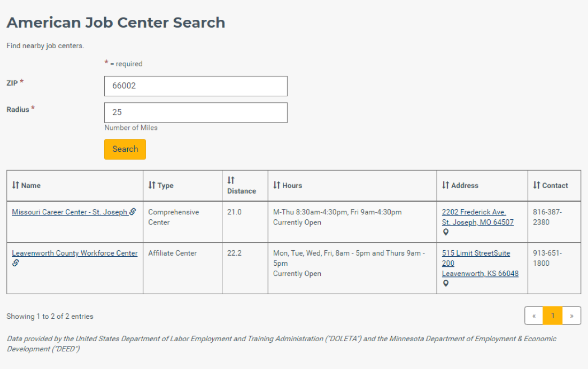Open Leavenworth County Workforce Center link

pyautogui.click(x=75, y=253)
